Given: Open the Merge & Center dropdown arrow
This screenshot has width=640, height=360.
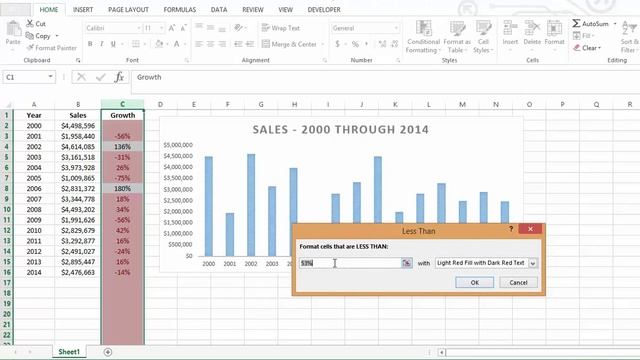Looking at the screenshot, I should tap(322, 44).
